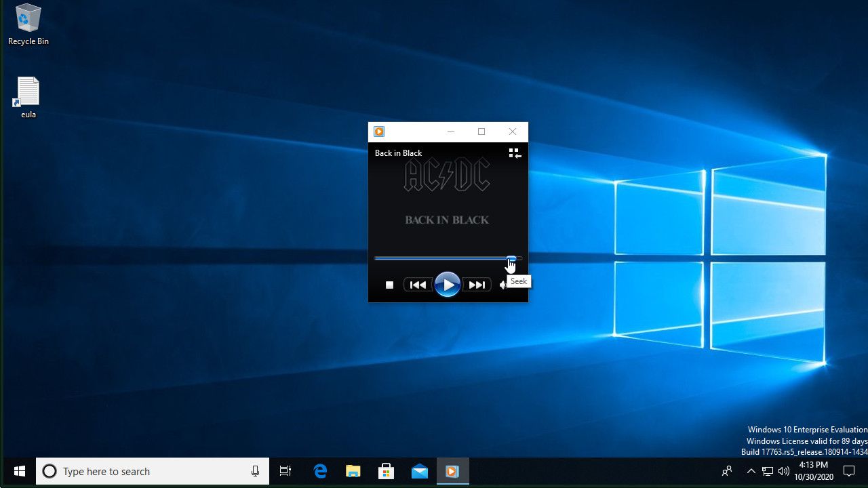This screenshot has width=868, height=488.
Task: Switch to Library view icon
Action: pos(515,154)
